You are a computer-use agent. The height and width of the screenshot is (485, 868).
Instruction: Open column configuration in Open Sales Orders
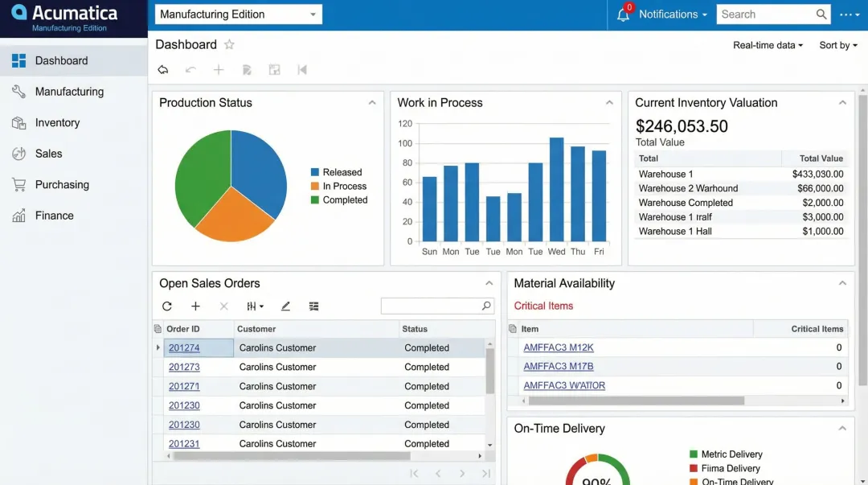click(313, 306)
